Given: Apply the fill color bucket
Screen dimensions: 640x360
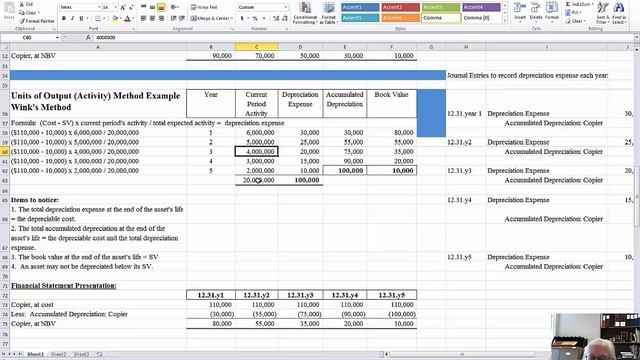Looking at the screenshot, I should (115, 18).
